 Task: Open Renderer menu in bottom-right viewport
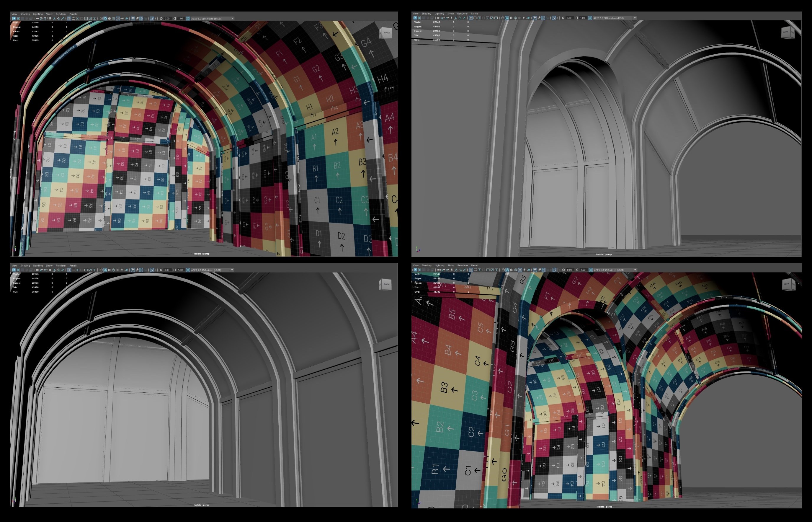pyautogui.click(x=463, y=265)
